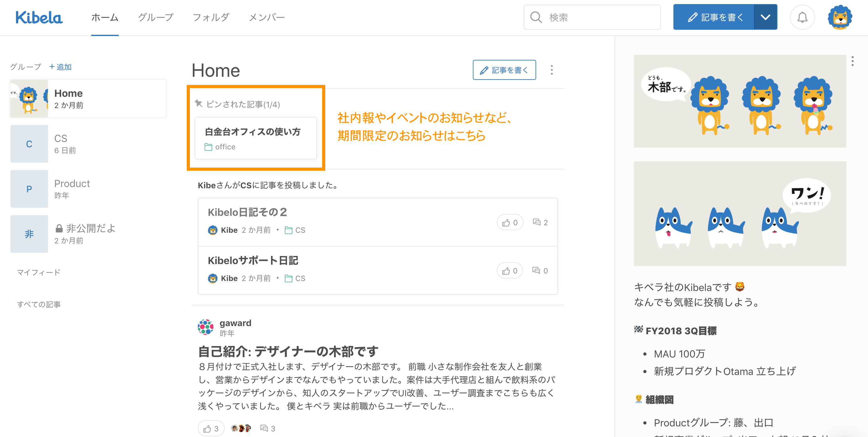Open the user avatar menu

click(x=840, y=17)
